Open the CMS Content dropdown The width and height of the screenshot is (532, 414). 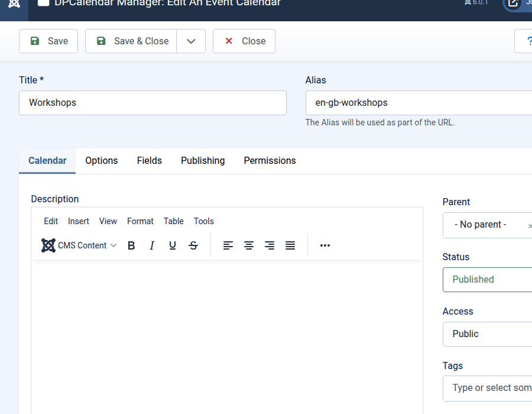[79, 245]
